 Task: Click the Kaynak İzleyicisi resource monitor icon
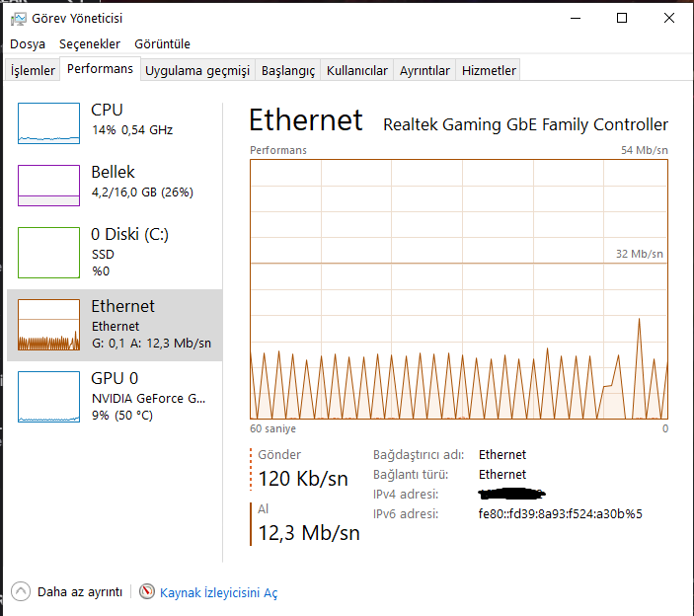[x=147, y=591]
